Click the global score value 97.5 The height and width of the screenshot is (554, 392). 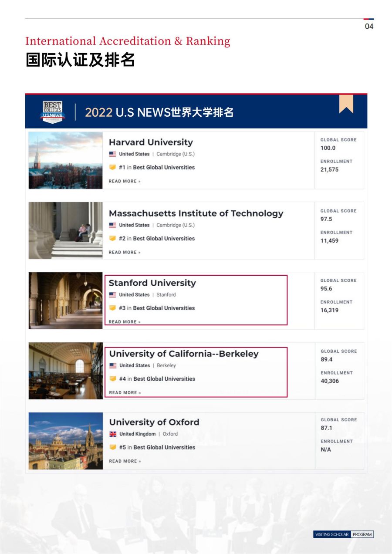pyautogui.click(x=326, y=219)
